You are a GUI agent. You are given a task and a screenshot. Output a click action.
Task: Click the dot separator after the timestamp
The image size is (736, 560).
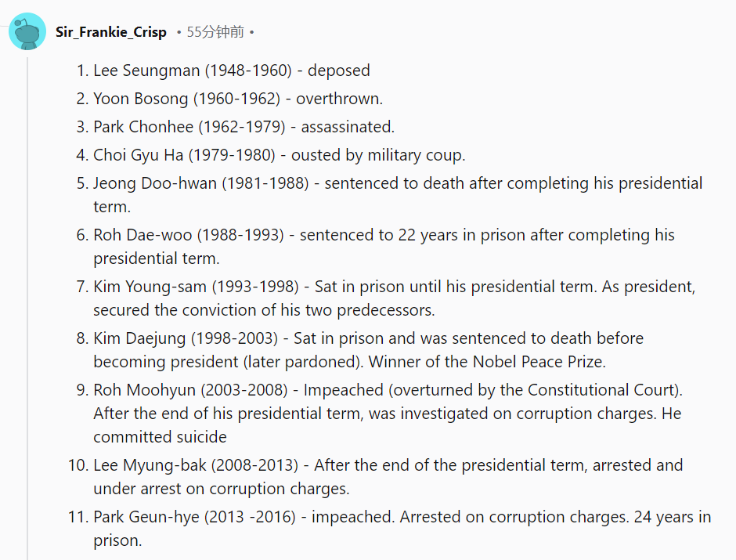point(252,32)
